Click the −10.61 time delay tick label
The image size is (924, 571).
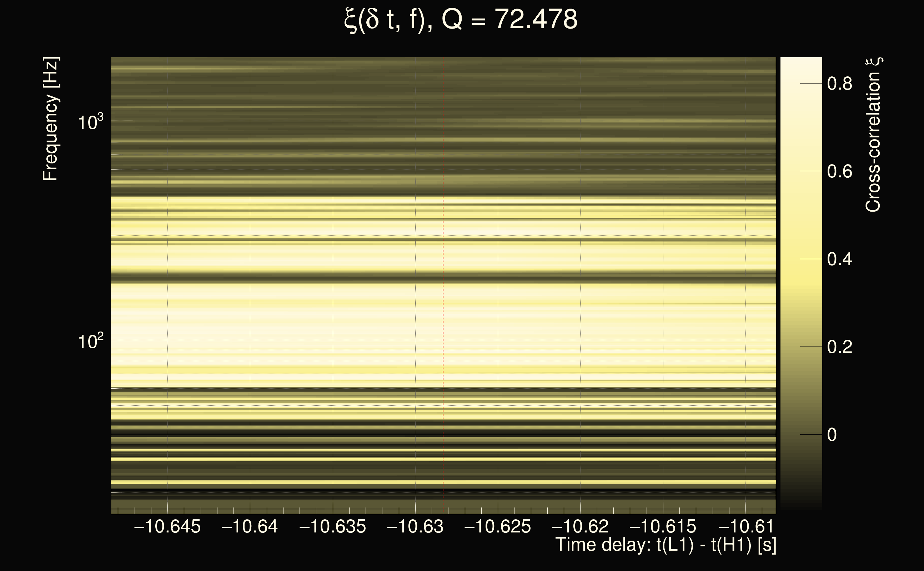coord(746,526)
